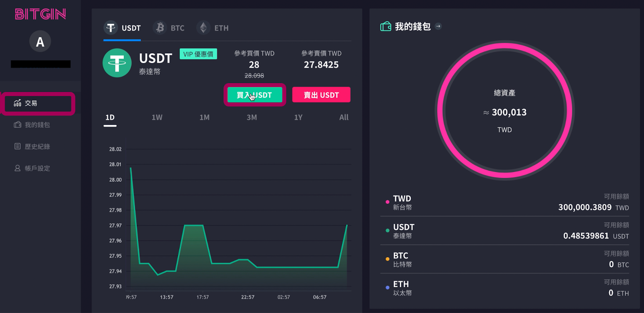Click the VIP 優惠價 badge
644x313 pixels.
(x=198, y=54)
